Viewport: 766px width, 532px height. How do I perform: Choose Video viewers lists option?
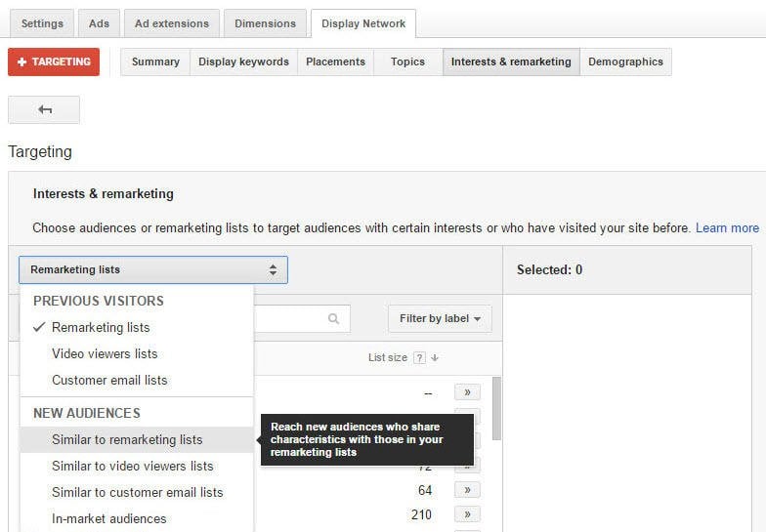137,353
